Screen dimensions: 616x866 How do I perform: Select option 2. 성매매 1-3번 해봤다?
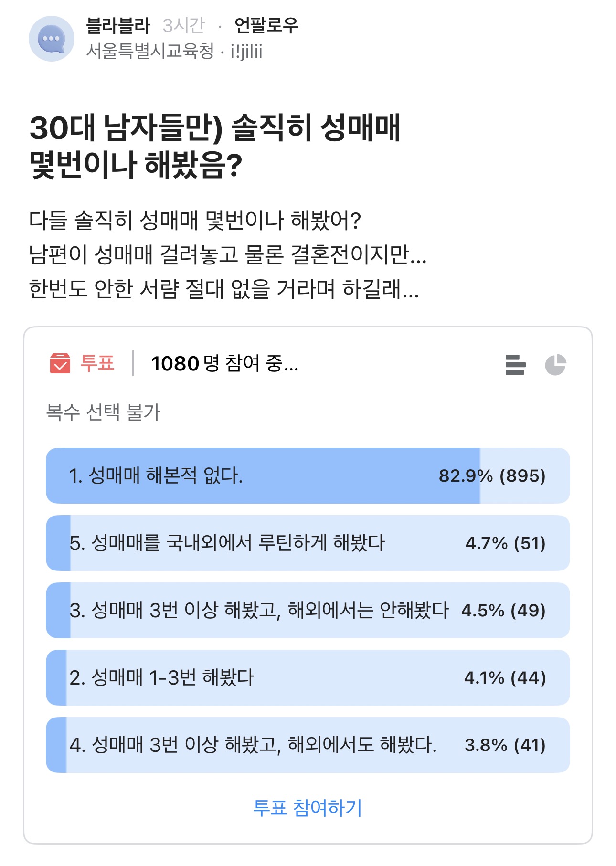click(x=308, y=677)
